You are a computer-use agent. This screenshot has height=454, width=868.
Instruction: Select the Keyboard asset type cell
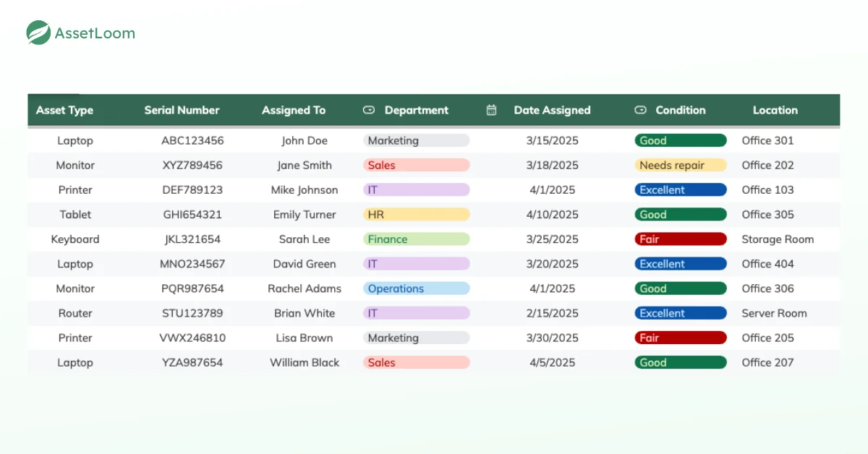(x=75, y=239)
